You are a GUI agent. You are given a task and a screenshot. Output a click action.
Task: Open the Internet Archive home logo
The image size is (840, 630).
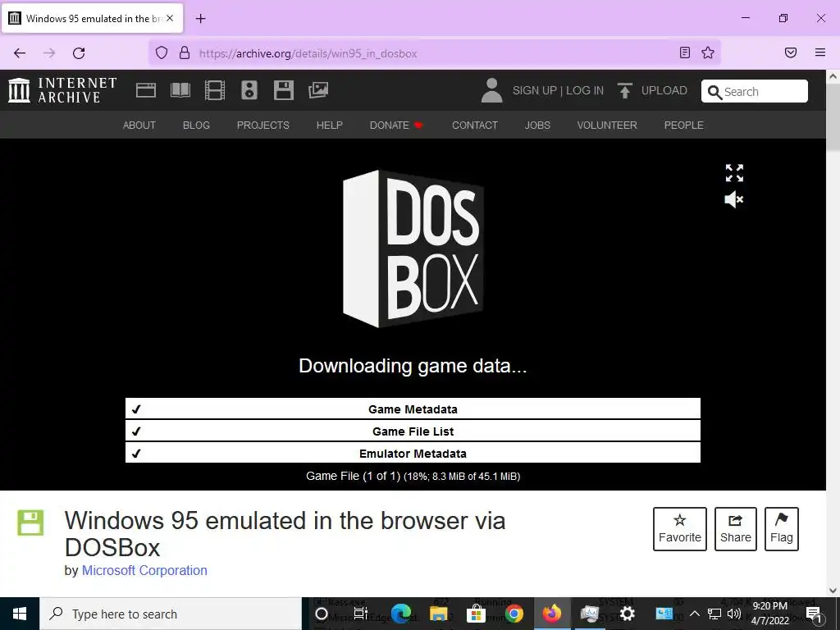[x=62, y=90]
